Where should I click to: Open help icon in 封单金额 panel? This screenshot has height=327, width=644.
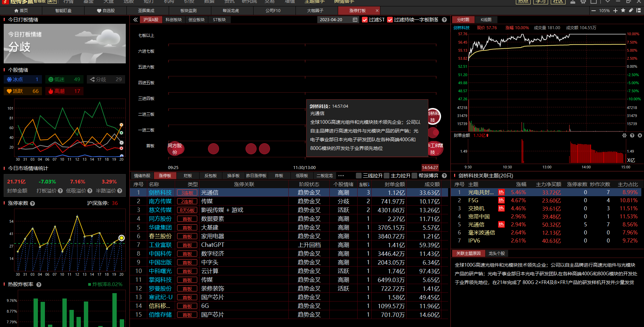[x=632, y=135]
